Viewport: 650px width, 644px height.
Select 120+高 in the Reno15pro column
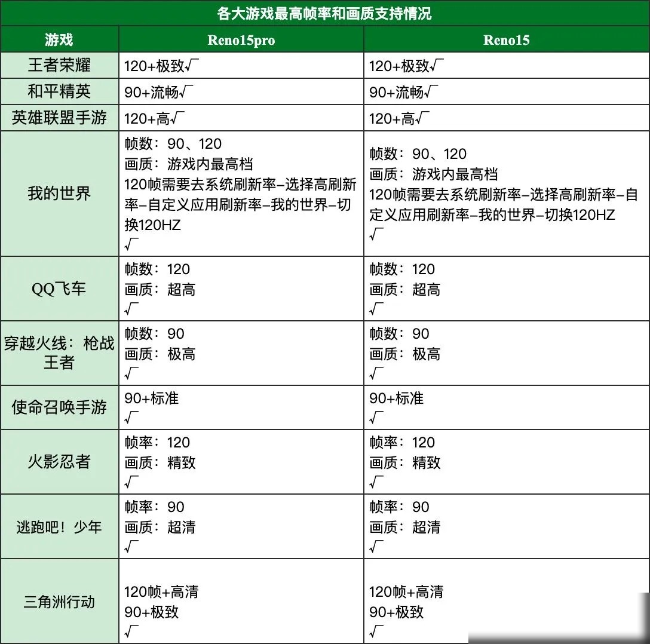click(147, 118)
